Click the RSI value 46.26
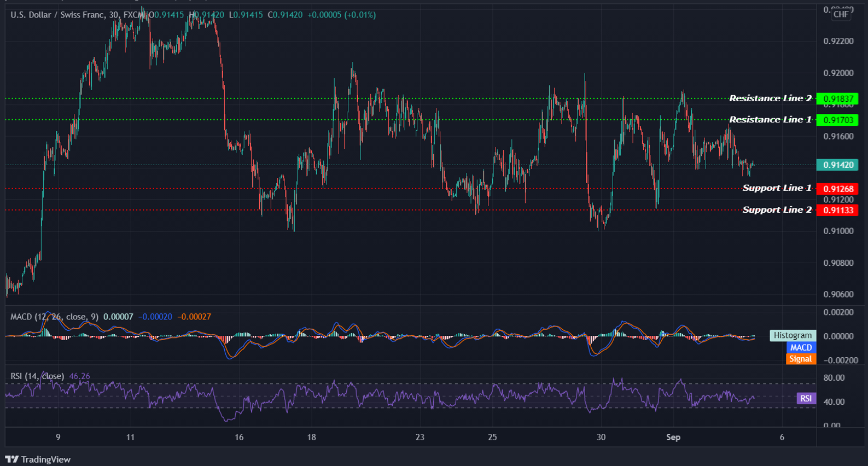Image resolution: width=868 pixels, height=466 pixels. [80, 376]
